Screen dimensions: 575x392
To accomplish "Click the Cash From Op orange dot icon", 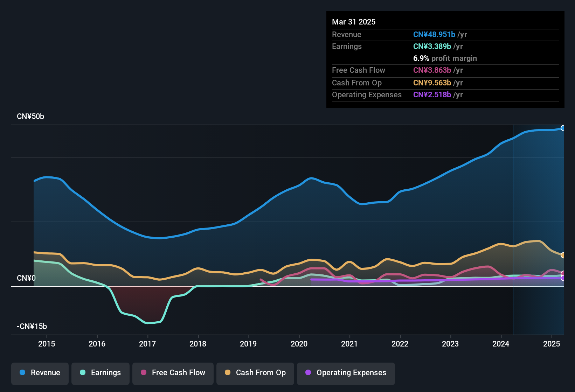I will pos(227,373).
